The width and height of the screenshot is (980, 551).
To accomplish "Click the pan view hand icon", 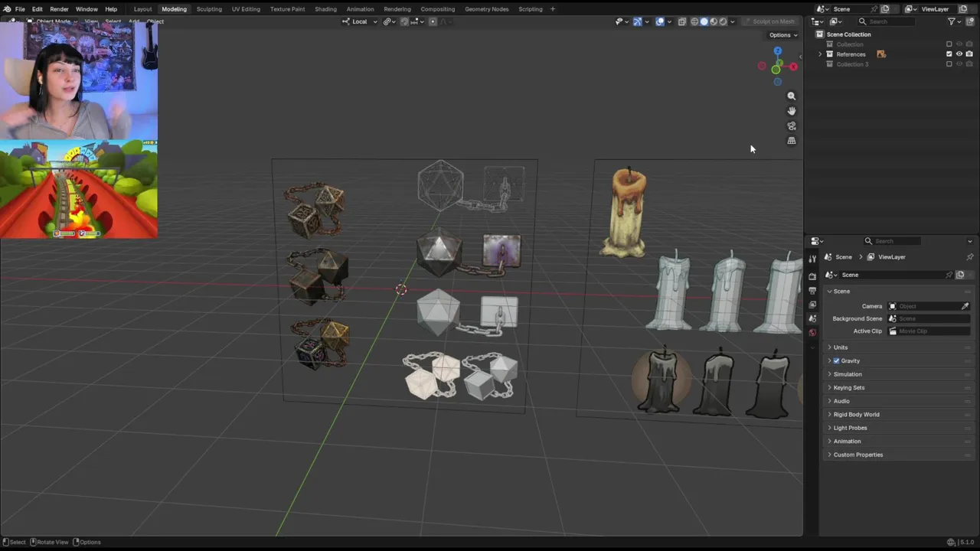I will [x=792, y=111].
